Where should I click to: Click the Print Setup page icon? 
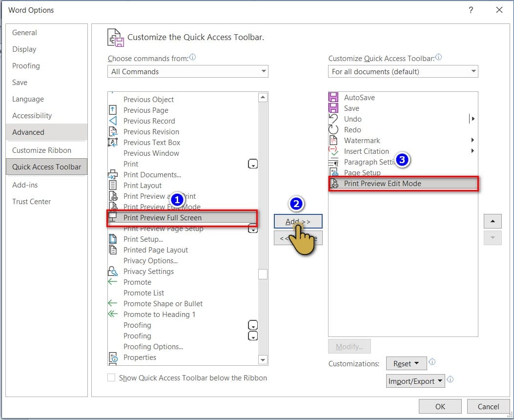pos(112,239)
